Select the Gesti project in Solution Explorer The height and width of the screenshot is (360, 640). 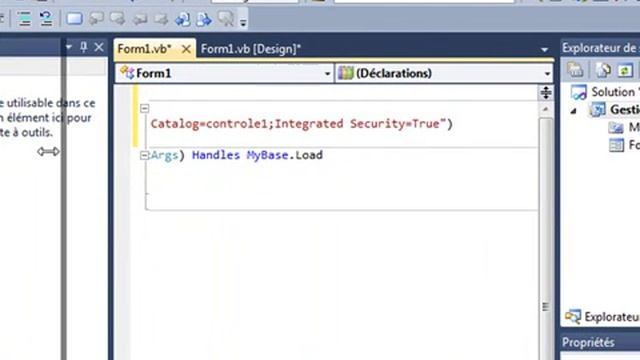click(x=615, y=110)
